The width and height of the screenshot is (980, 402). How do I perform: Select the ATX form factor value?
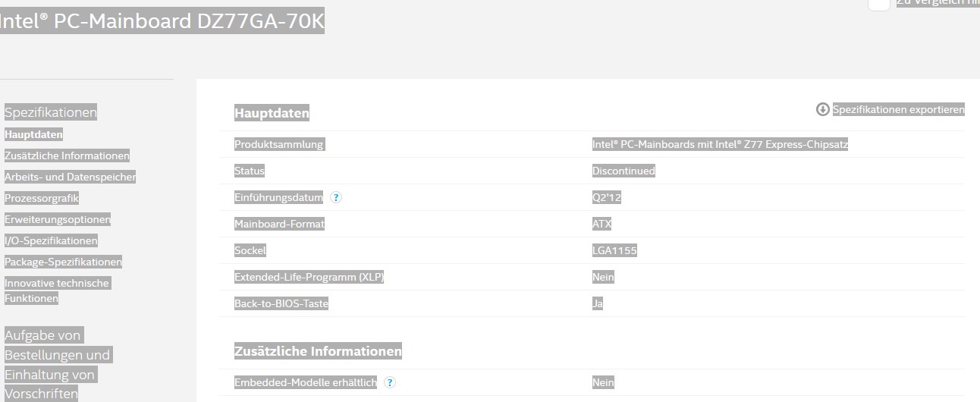tap(602, 224)
